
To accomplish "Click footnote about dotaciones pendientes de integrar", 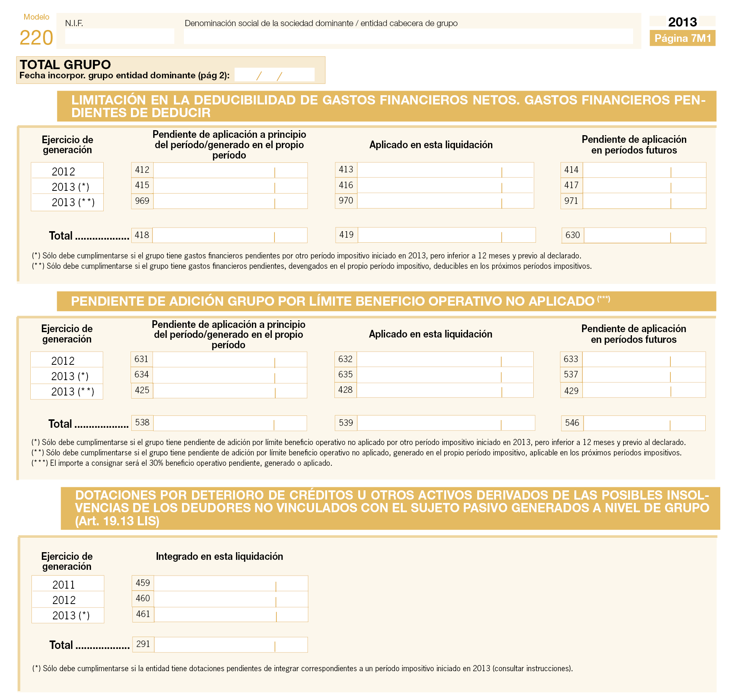I will [303, 669].
